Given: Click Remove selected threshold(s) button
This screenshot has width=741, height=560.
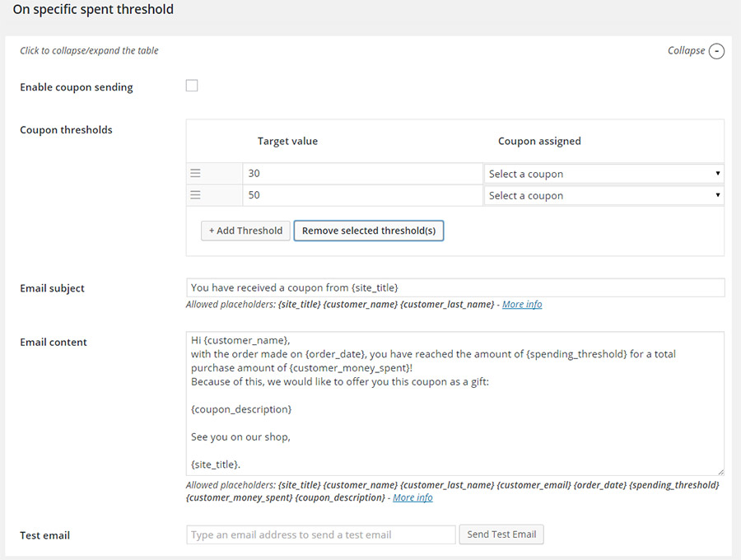Looking at the screenshot, I should coord(369,231).
